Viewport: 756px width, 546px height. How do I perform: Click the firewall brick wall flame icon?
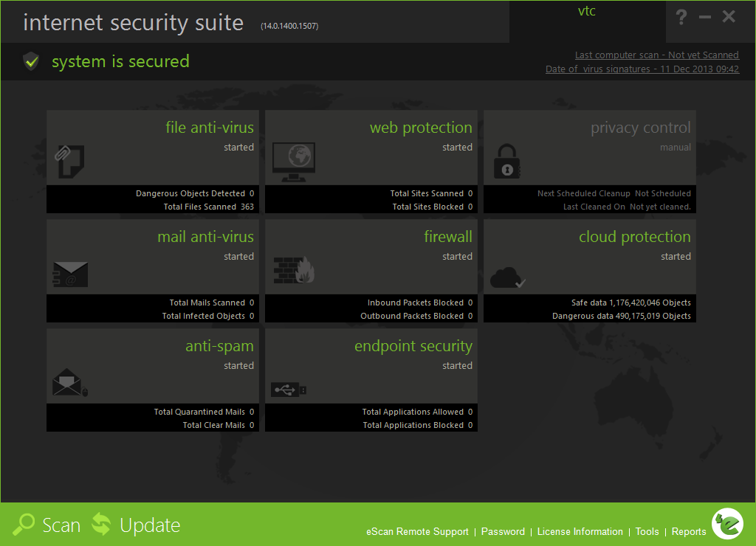pyautogui.click(x=294, y=271)
